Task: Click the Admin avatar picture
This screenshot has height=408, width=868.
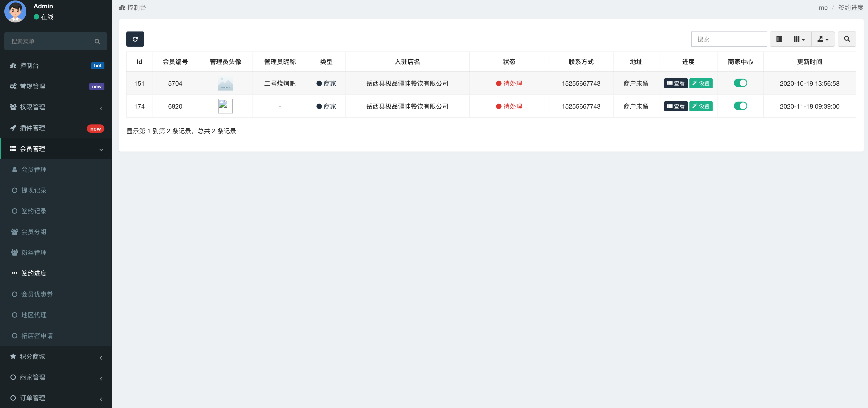Action: [x=15, y=11]
